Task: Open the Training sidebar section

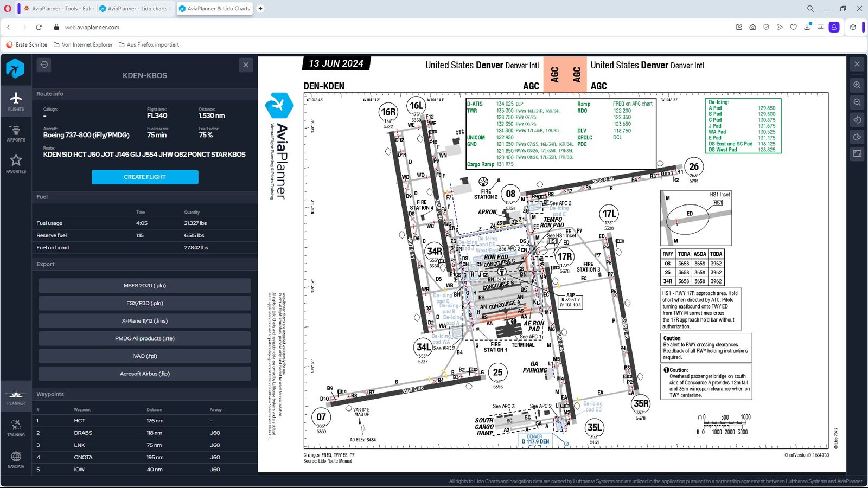Action: (16, 428)
